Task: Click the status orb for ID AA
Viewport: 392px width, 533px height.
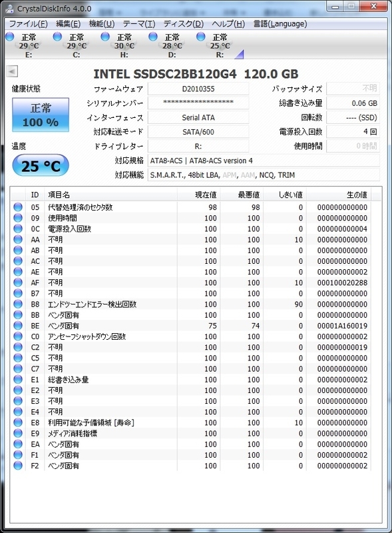Action: 18,239
